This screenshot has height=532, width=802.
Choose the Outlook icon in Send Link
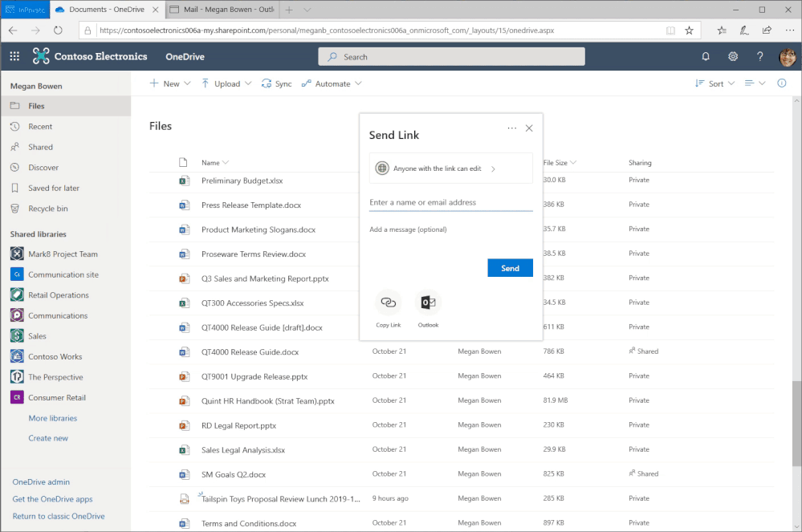pyautogui.click(x=428, y=303)
